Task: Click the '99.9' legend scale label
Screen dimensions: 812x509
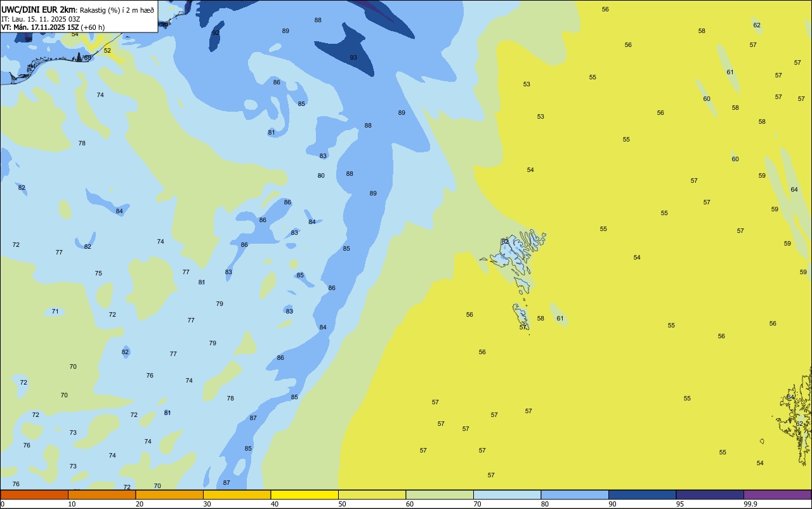Action: click(x=750, y=504)
